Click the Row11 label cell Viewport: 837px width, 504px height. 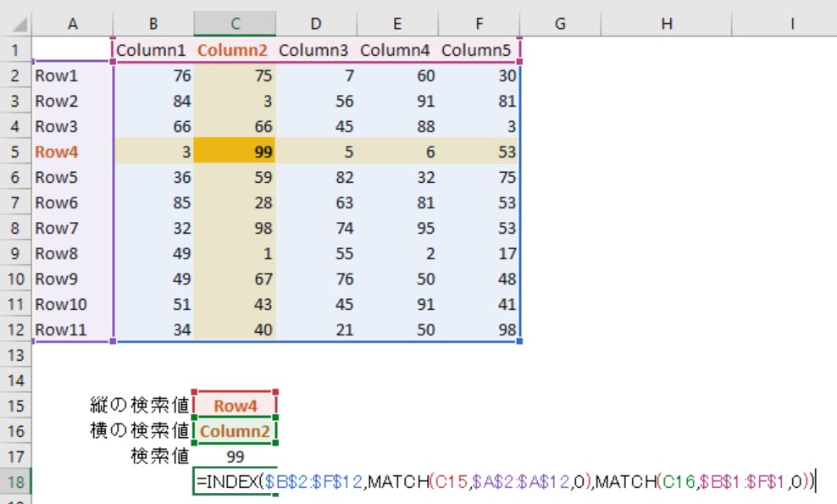click(73, 330)
